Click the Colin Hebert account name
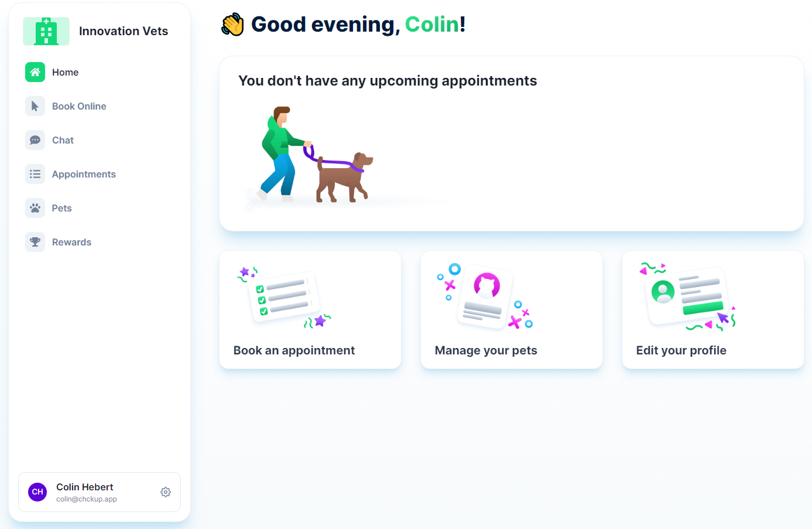Viewport: 812px width, 529px height. point(85,487)
